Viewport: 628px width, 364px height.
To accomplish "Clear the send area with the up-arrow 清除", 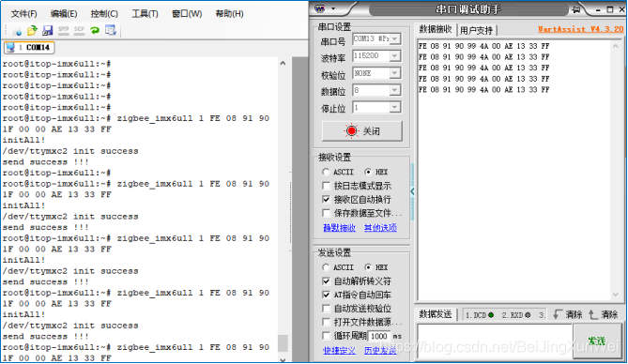I will pos(604,314).
